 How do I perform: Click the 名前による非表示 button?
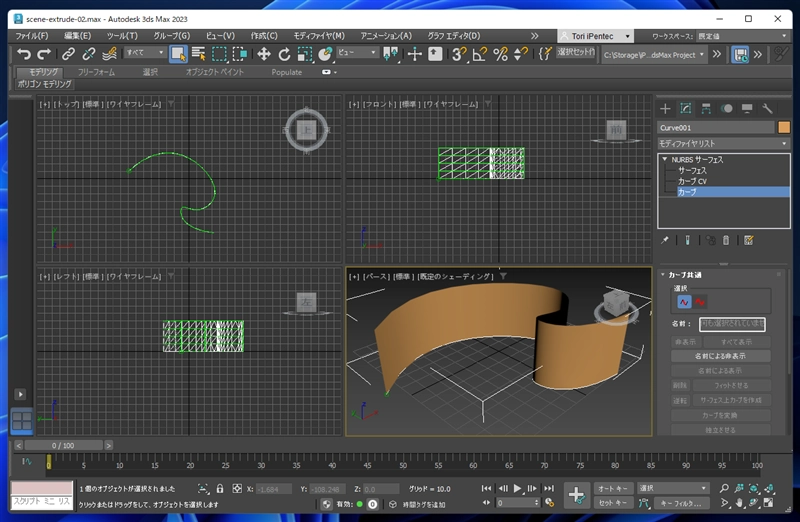tap(720, 356)
